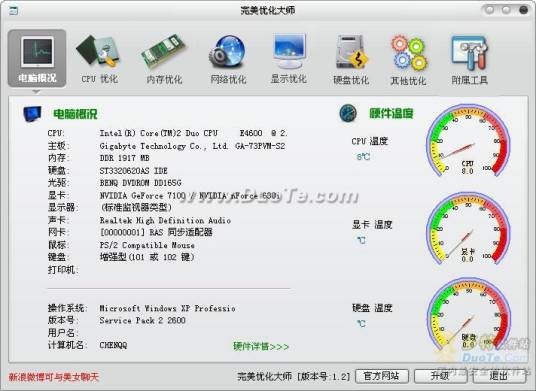This screenshot has height=391, width=536.
Task: Select computer name CHENQQ
Action: [x=113, y=345]
